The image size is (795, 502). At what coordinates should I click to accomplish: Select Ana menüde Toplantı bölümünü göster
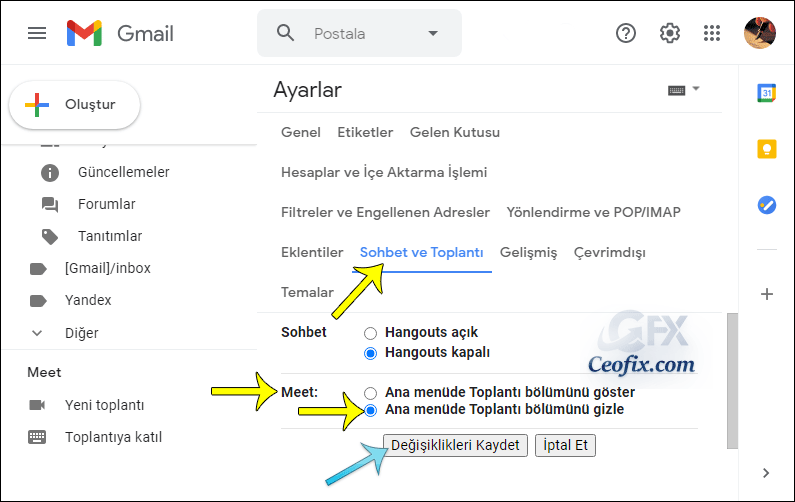coord(371,393)
